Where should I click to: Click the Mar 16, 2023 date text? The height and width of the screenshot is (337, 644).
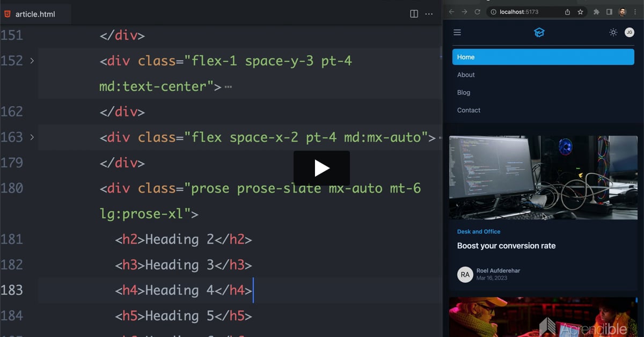pyautogui.click(x=492, y=278)
